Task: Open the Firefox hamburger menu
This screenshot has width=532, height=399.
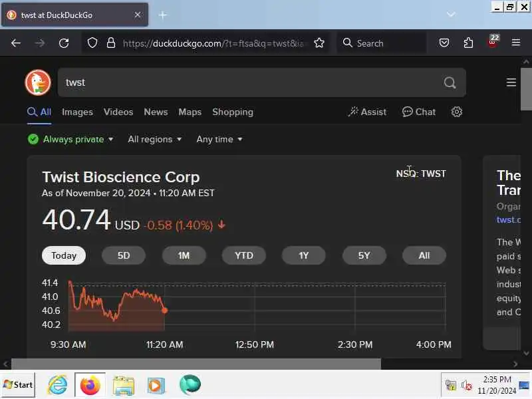Action: 516,43
